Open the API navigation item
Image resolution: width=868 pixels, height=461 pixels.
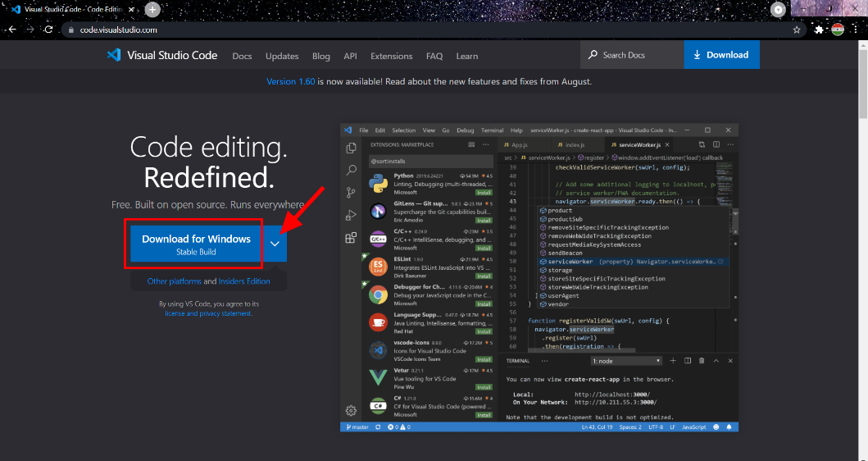350,56
